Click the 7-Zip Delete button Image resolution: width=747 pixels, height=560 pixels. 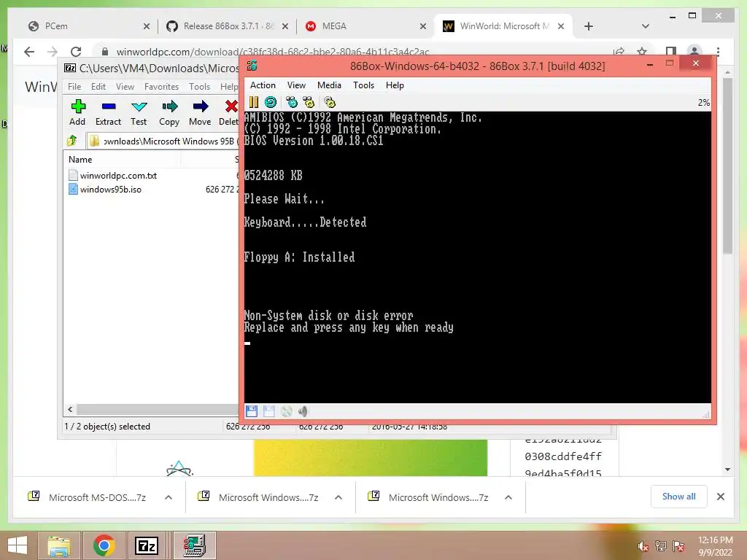coord(228,113)
